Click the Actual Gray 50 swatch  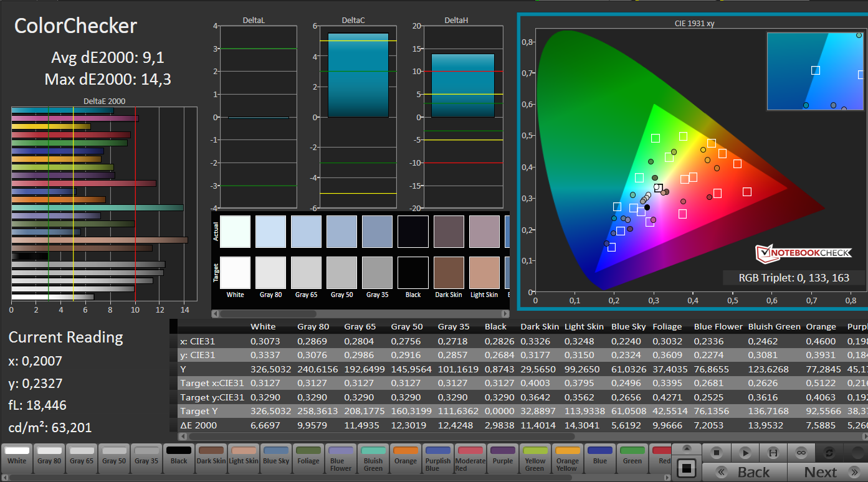[342, 232]
